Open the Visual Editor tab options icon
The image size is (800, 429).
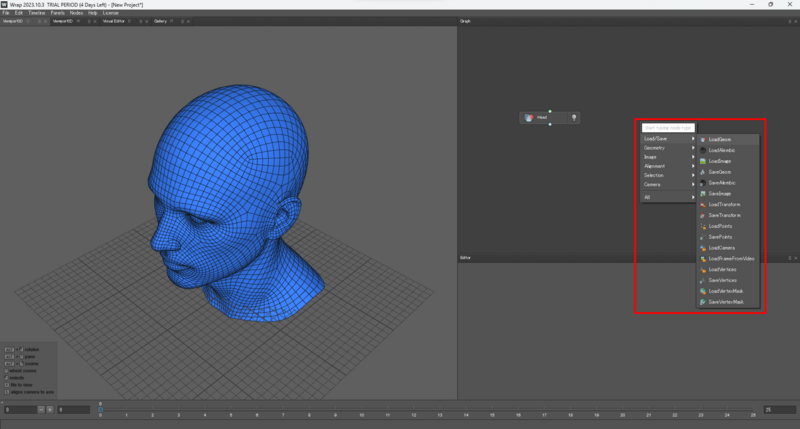(x=141, y=21)
